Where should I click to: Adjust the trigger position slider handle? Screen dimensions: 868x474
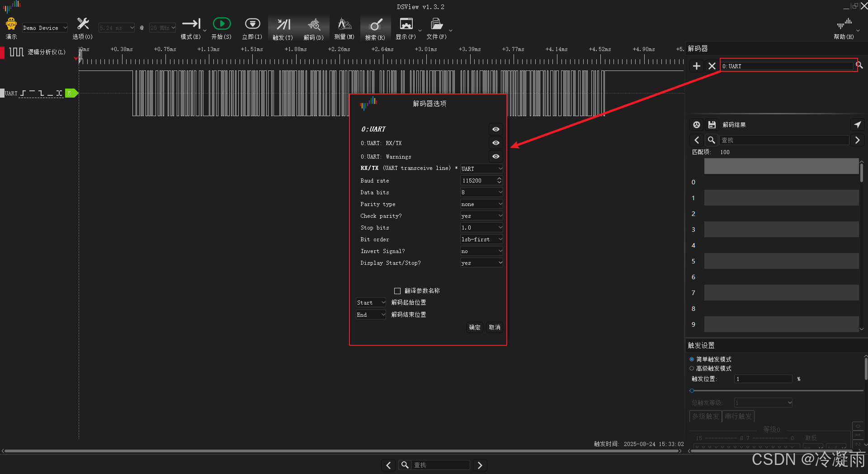[692, 390]
